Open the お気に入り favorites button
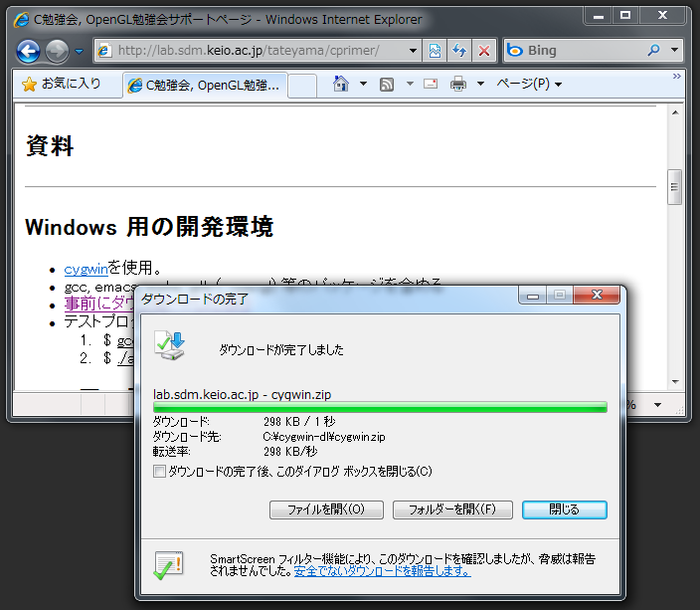The width and height of the screenshot is (700, 610). coord(62,85)
